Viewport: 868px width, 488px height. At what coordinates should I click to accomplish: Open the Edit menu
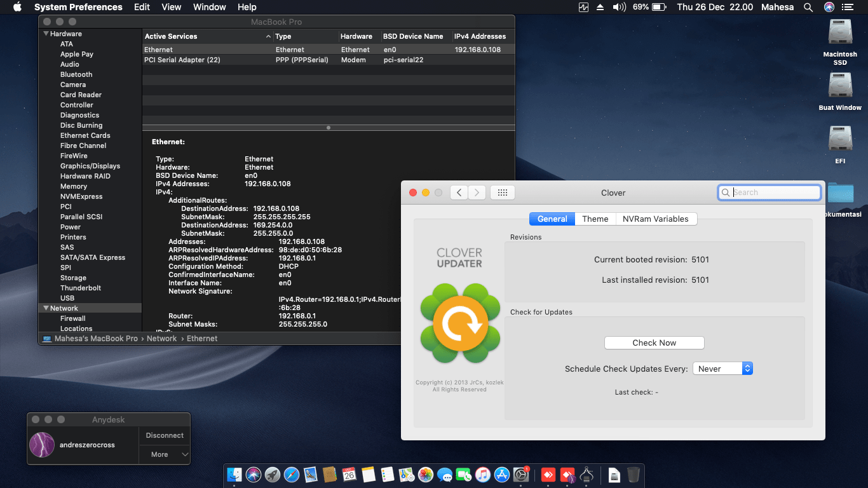tap(142, 7)
